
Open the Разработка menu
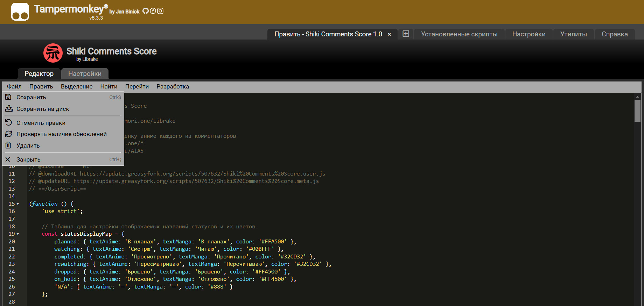(173, 86)
